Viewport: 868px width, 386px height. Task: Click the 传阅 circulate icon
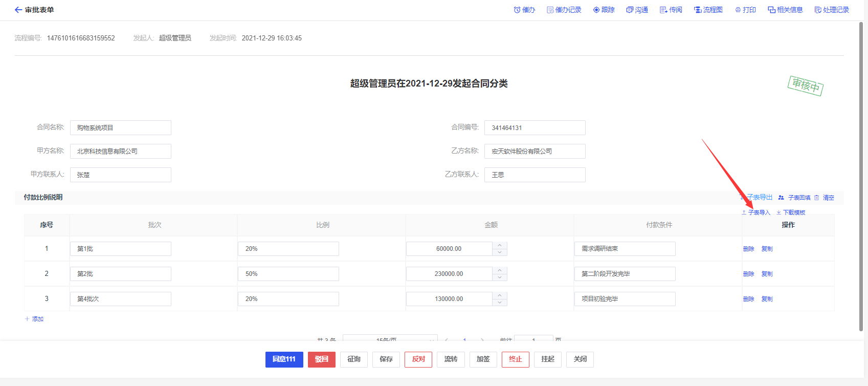(x=663, y=10)
